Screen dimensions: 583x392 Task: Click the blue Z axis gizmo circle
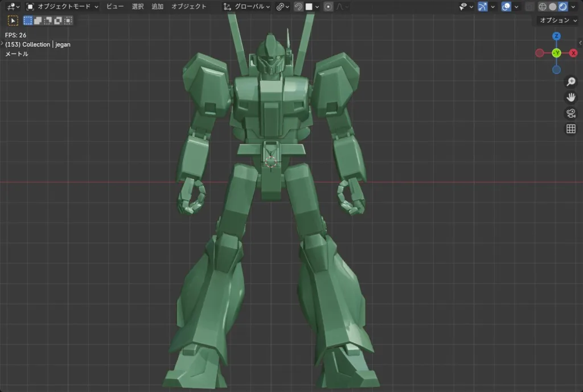point(556,36)
